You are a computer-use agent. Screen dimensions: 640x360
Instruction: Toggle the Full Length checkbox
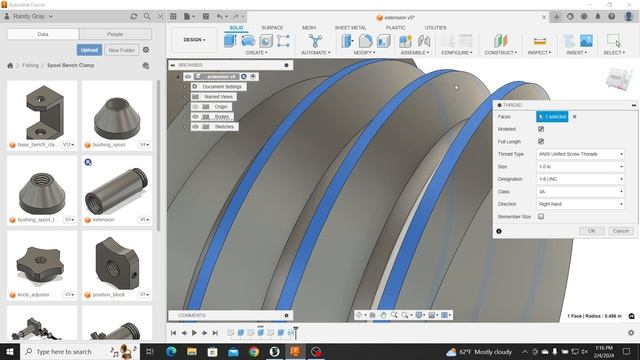pos(541,141)
